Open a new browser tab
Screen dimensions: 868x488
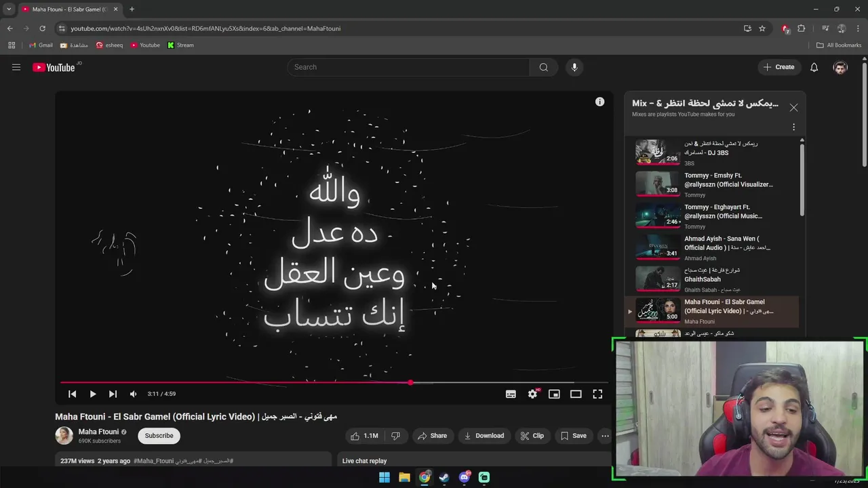pos(132,9)
